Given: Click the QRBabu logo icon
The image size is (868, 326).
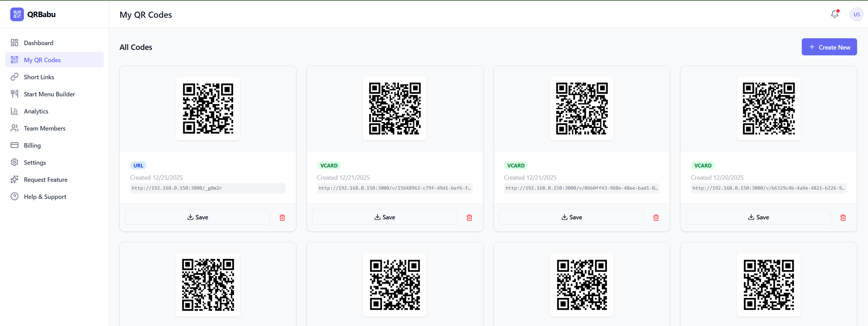Looking at the screenshot, I should (17, 14).
